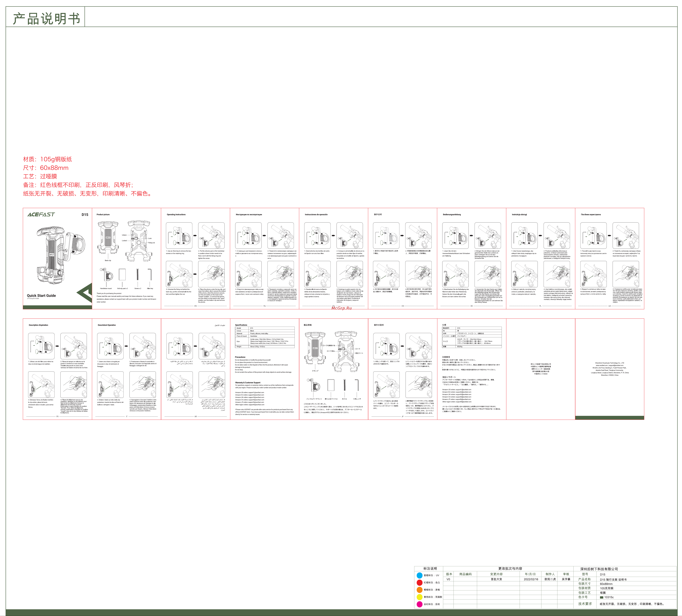Click the Product picture heading
The image size is (682, 616).
pos(103,214)
